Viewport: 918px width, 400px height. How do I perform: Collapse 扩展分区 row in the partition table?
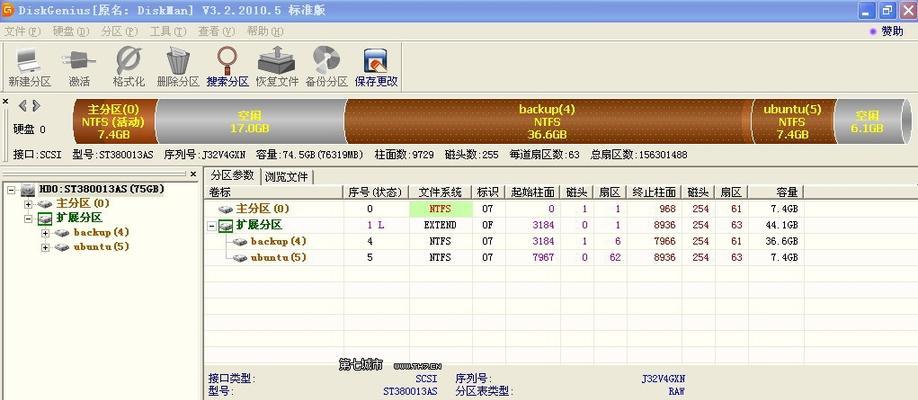tap(211, 225)
